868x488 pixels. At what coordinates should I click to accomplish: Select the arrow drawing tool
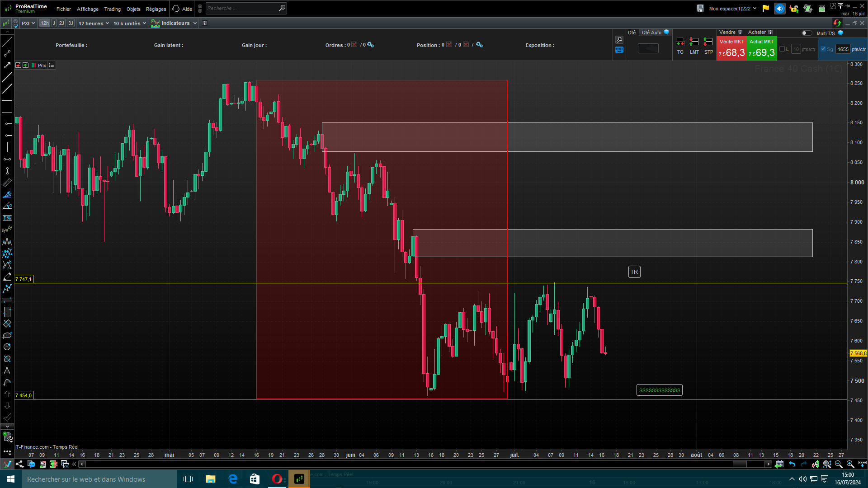7,65
